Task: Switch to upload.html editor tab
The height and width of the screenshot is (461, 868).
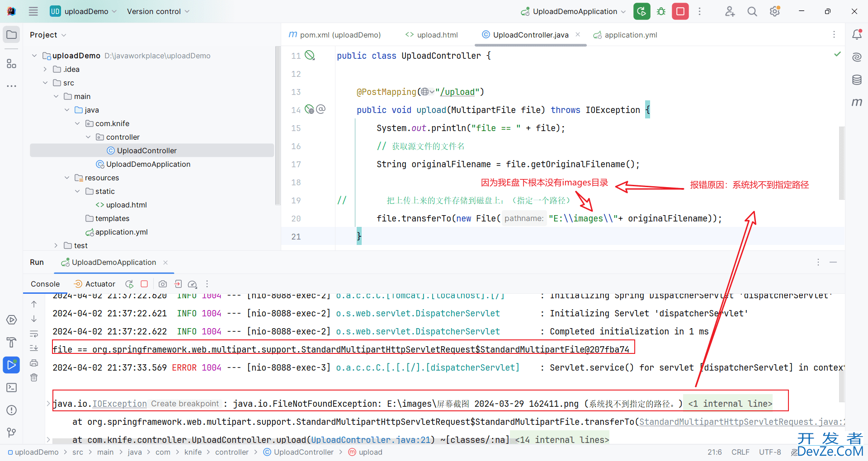Action: (432, 35)
